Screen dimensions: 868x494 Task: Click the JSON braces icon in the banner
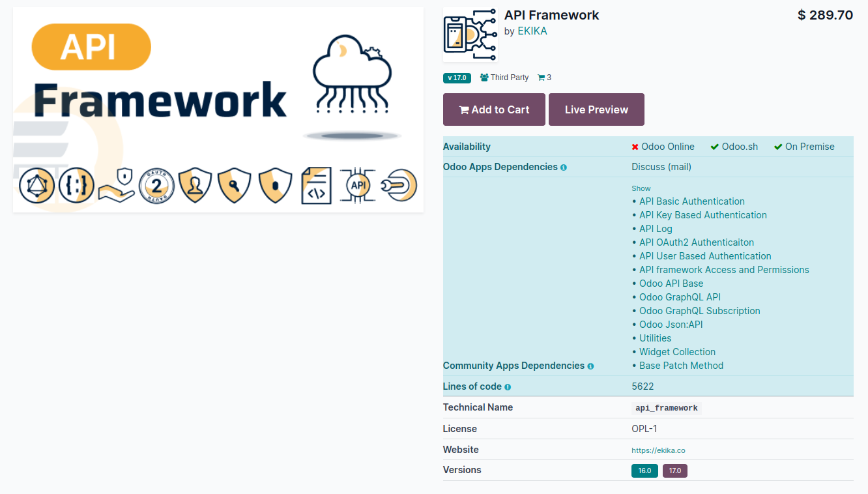pos(77,186)
